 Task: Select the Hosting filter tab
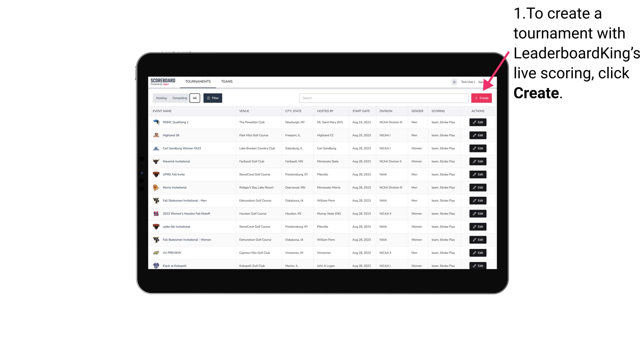click(161, 98)
